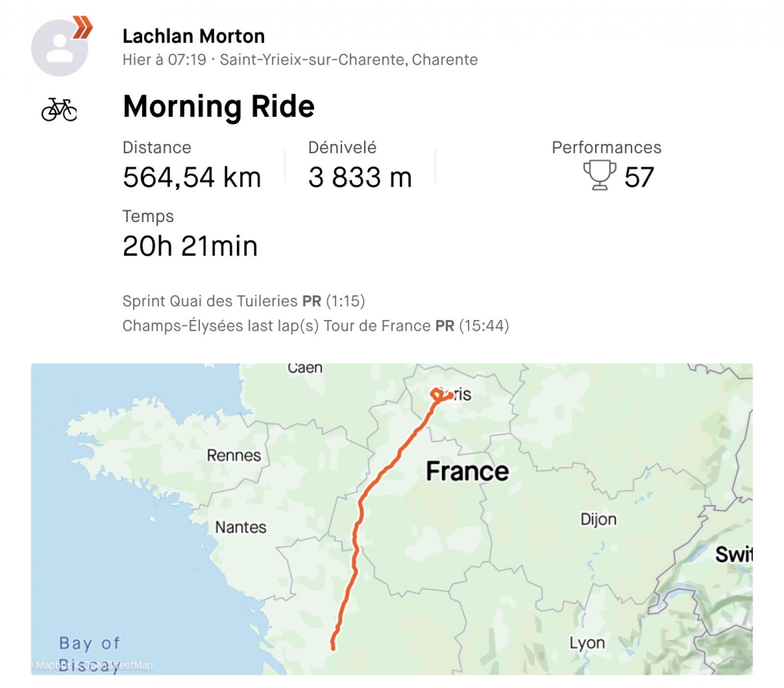Open the Lachlan Morton name link

[x=194, y=36]
